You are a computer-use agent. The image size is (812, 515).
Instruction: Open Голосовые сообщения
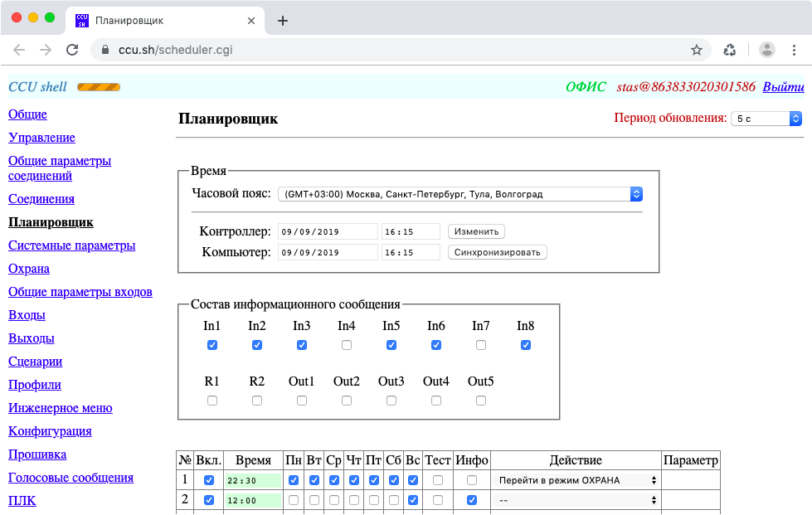click(x=71, y=478)
